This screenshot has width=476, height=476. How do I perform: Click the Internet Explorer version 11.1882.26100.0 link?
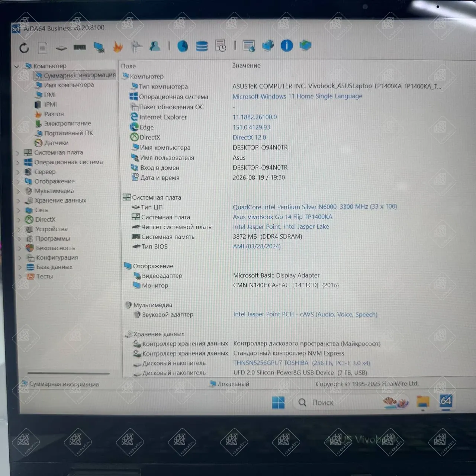click(x=255, y=117)
